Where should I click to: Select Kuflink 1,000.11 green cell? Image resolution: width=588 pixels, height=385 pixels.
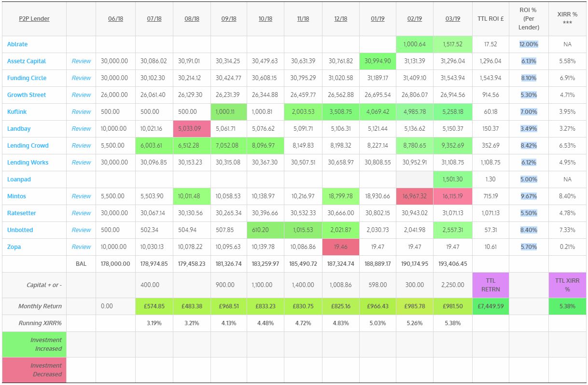point(229,112)
